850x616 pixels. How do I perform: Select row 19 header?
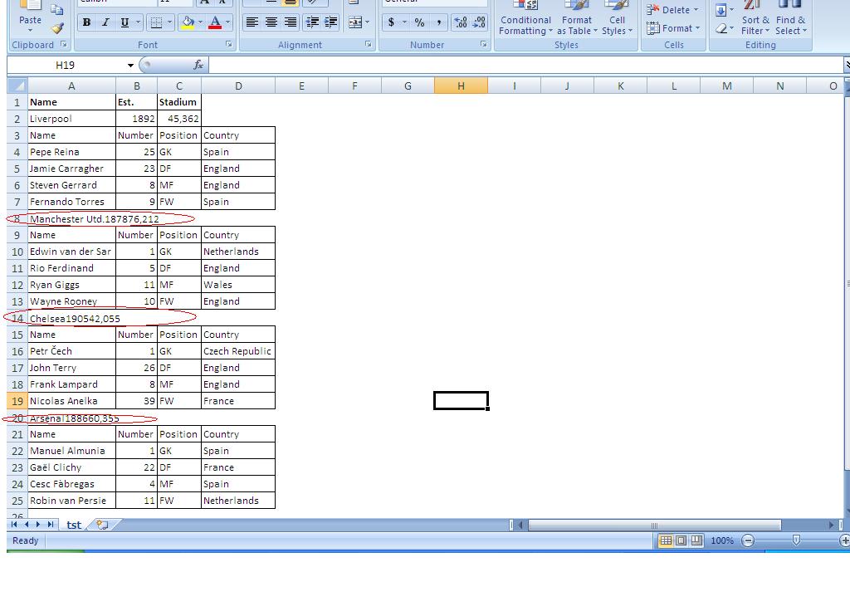click(x=17, y=401)
